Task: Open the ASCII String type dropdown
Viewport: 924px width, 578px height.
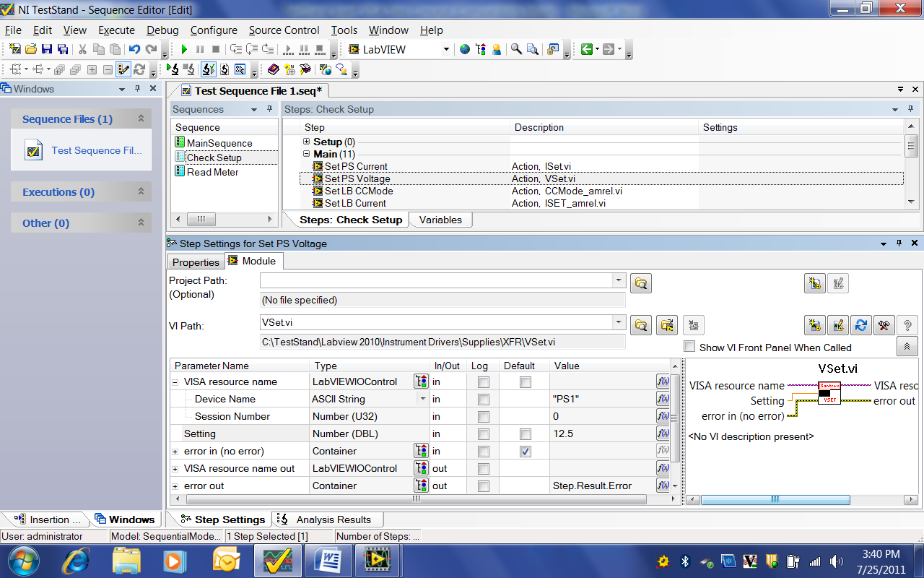Action: point(422,399)
